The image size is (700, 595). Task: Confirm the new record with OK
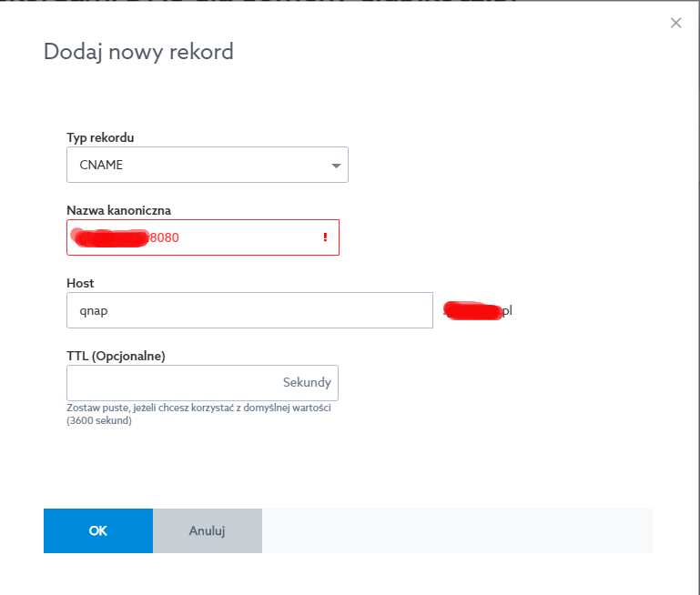tap(98, 530)
